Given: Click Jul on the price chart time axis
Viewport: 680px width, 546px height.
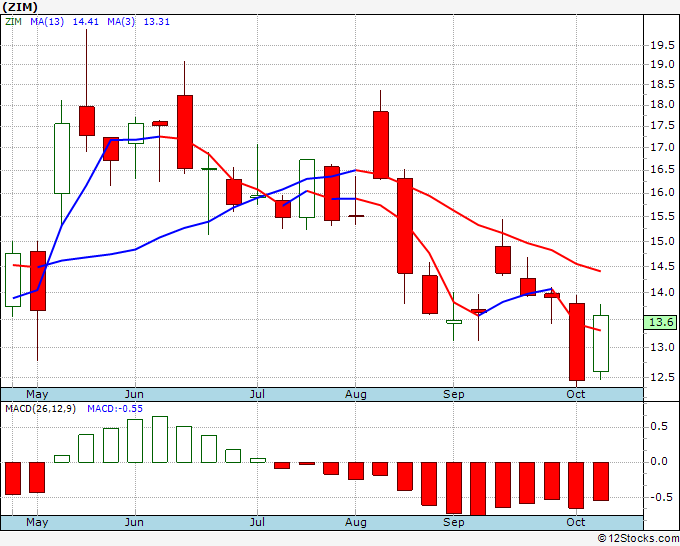Looking at the screenshot, I should [257, 394].
